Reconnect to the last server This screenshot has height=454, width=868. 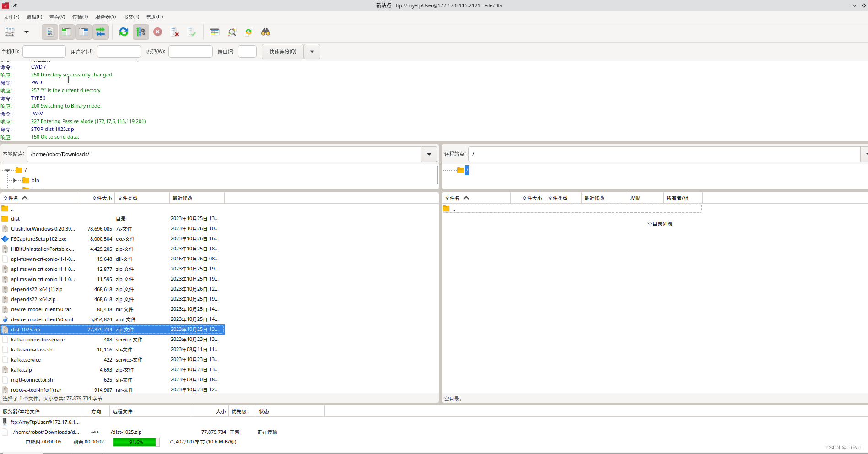(x=192, y=32)
